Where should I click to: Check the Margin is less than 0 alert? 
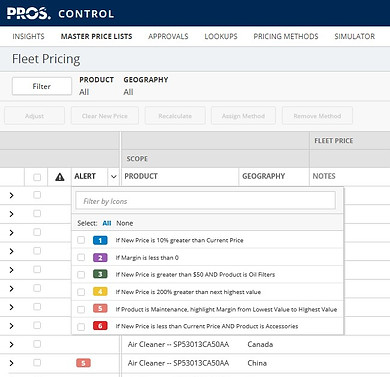[81, 257]
